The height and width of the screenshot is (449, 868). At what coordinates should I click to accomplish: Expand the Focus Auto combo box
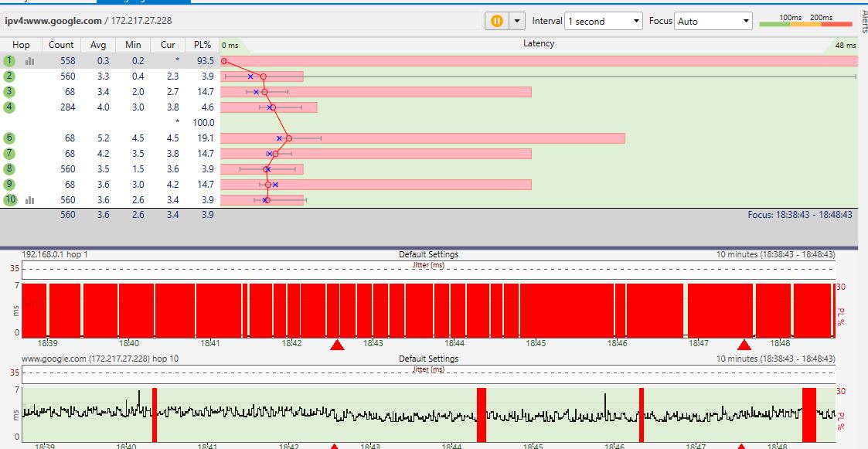point(713,21)
